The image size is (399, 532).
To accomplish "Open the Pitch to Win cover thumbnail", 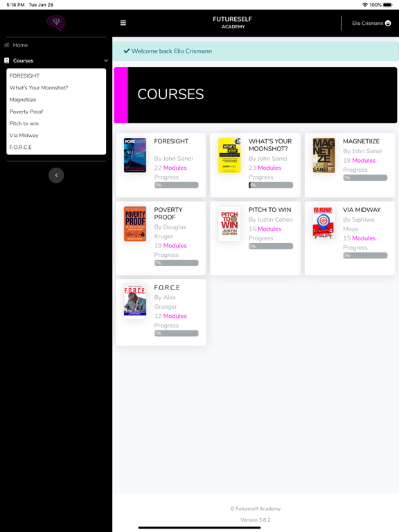I will (229, 224).
